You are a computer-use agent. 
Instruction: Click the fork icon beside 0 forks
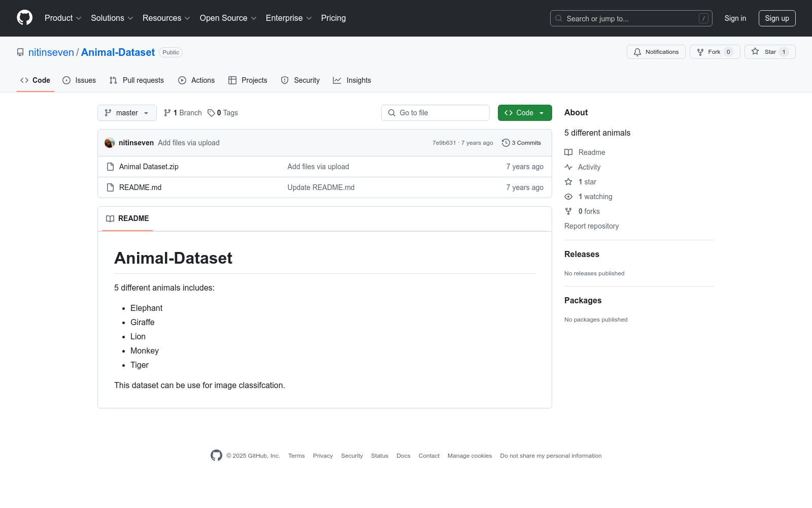[568, 211]
